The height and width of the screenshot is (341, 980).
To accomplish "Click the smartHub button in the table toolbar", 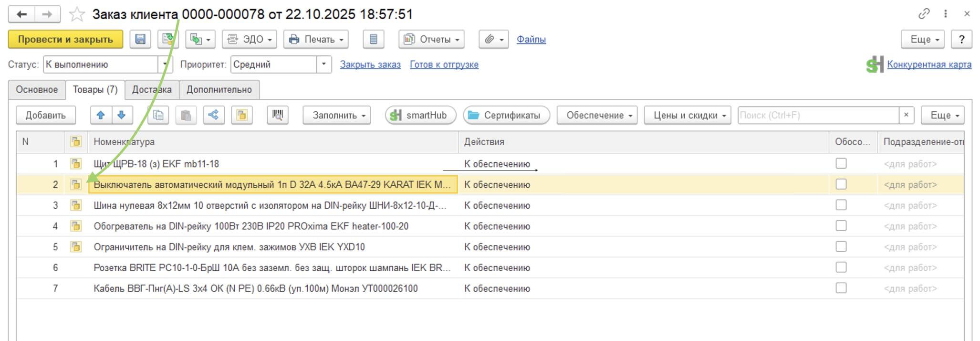I will (x=420, y=115).
